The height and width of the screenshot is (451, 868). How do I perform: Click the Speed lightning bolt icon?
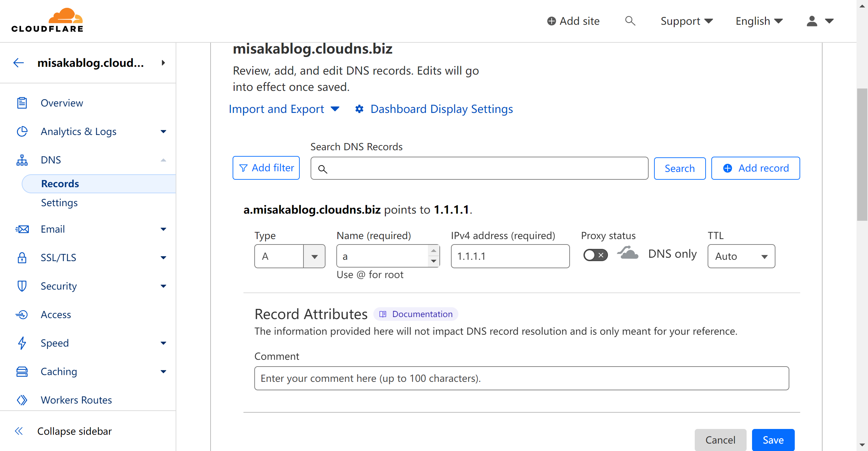22,343
